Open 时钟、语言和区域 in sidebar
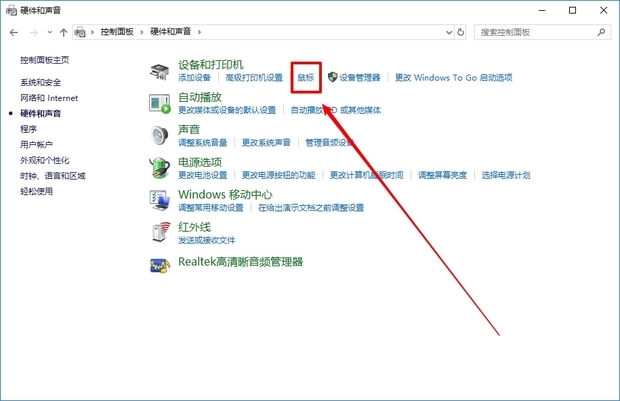 53,176
